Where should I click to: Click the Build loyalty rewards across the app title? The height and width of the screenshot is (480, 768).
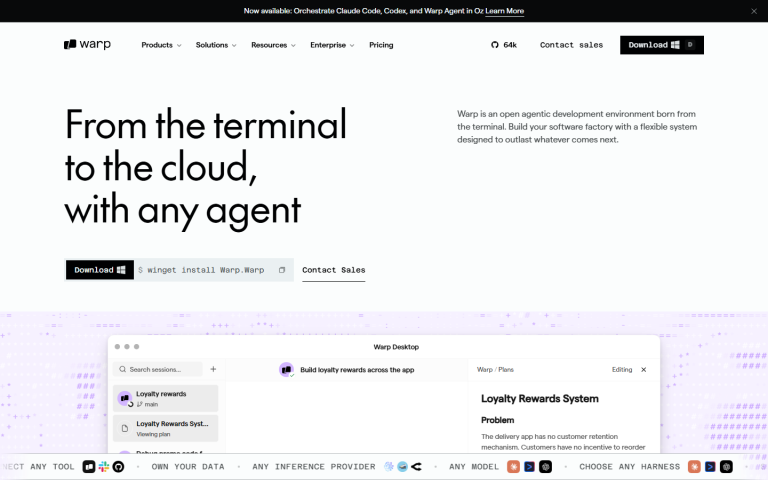pos(357,370)
